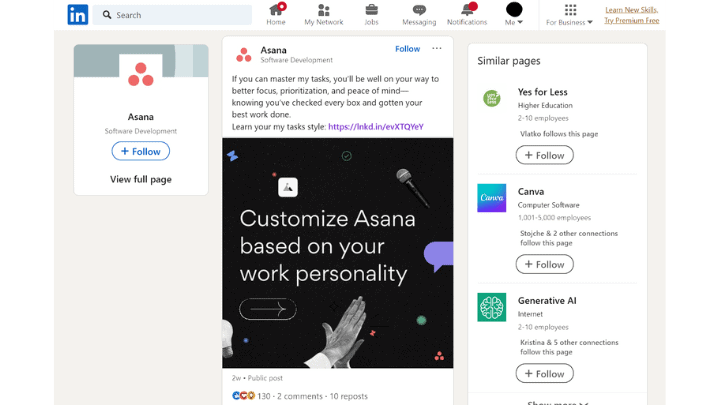Open the post's three-dot options menu

click(437, 48)
